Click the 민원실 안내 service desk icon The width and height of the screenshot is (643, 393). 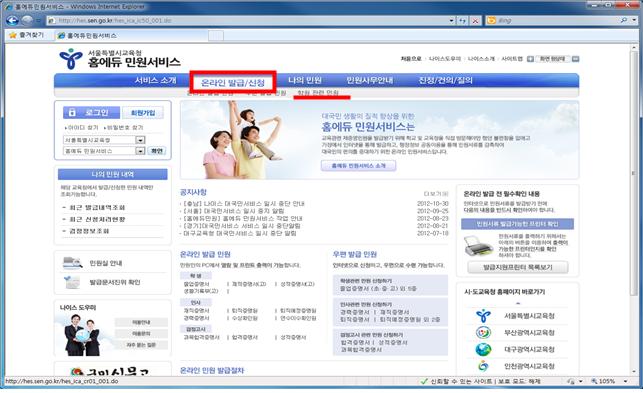point(73,263)
